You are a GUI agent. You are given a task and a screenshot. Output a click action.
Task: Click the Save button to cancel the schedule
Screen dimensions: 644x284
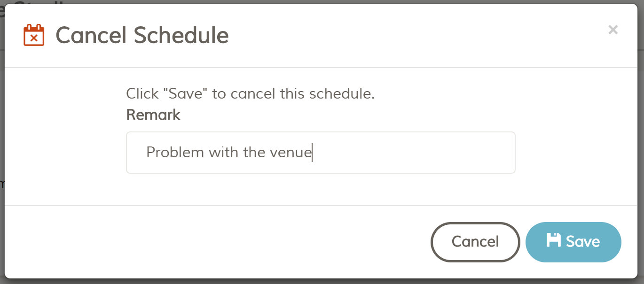573,242
